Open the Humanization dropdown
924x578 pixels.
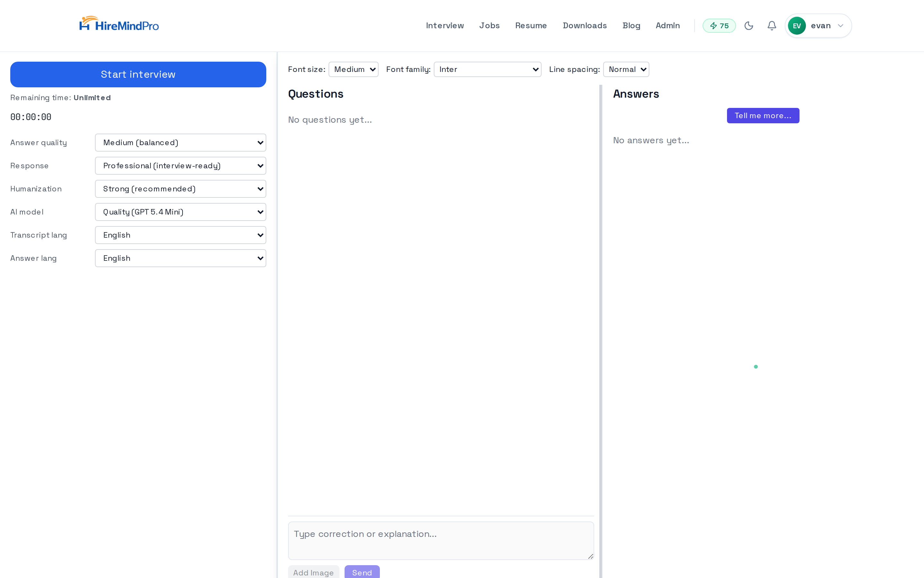point(181,189)
